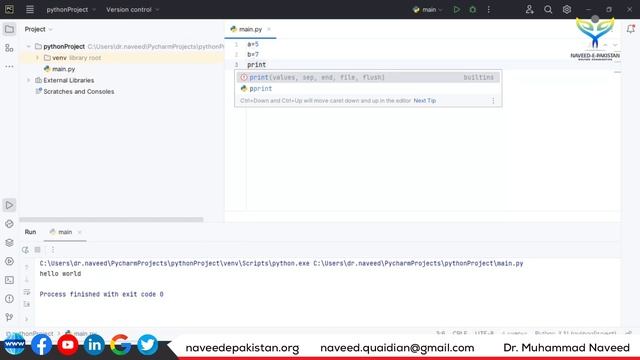The width and height of the screenshot is (640, 360).
Task: Click hello world console output
Action: 60,273
